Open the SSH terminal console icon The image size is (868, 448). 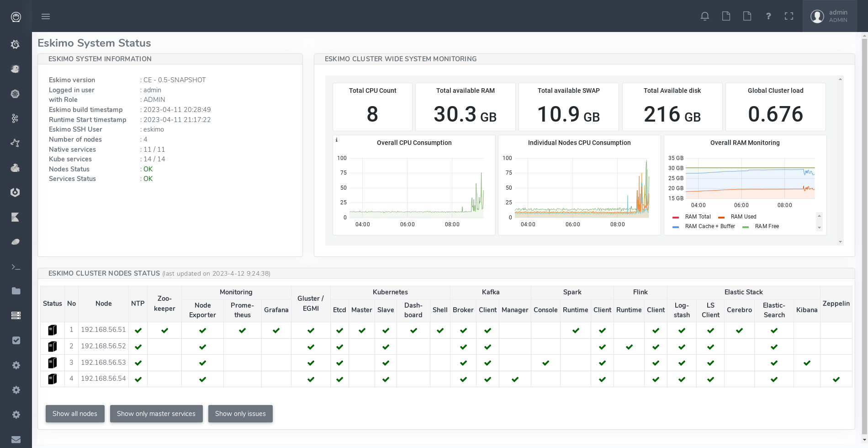click(16, 267)
